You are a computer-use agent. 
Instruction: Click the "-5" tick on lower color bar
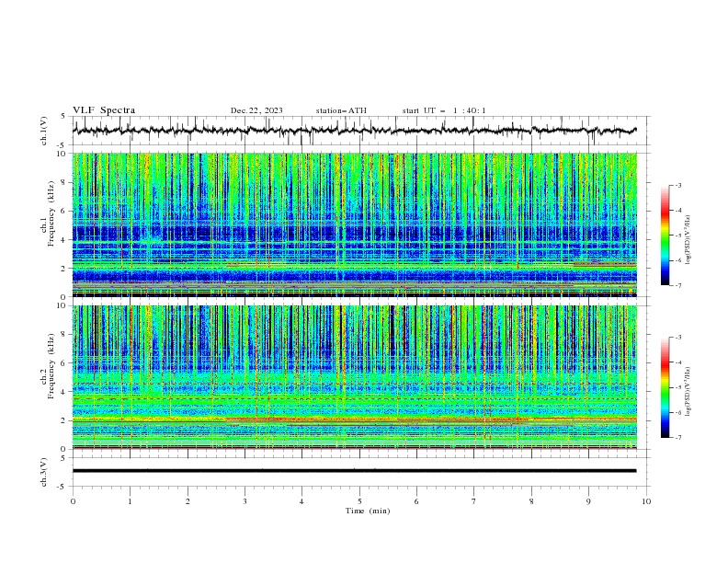pos(678,387)
